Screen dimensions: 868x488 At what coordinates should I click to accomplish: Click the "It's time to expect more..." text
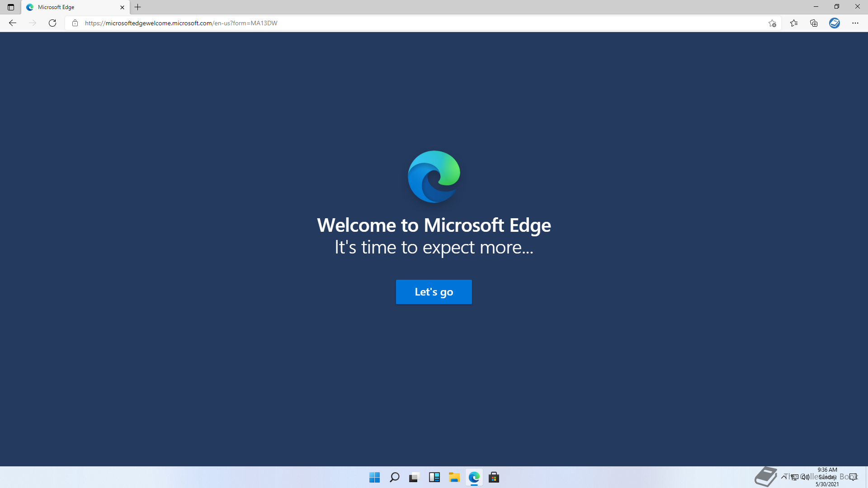click(x=434, y=247)
